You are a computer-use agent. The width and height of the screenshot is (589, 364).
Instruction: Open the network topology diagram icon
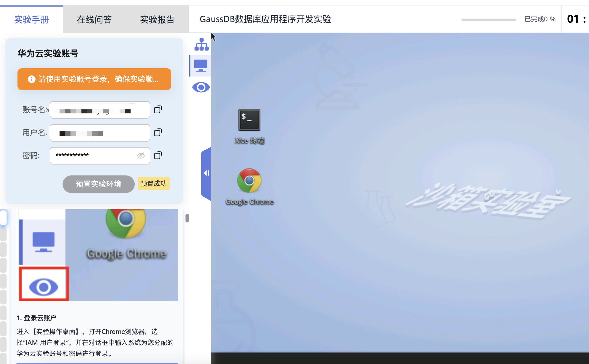click(x=201, y=44)
